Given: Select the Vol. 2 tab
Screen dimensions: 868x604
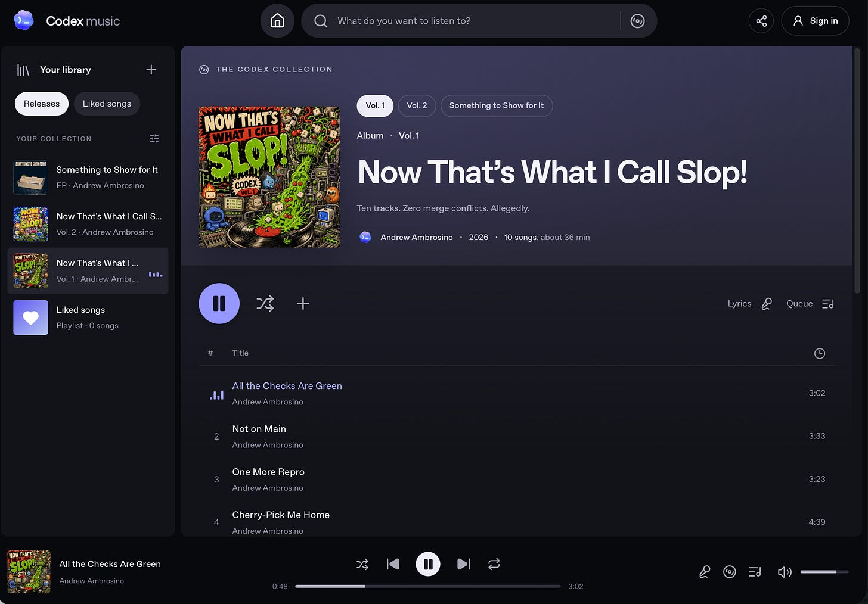Looking at the screenshot, I should [x=417, y=105].
